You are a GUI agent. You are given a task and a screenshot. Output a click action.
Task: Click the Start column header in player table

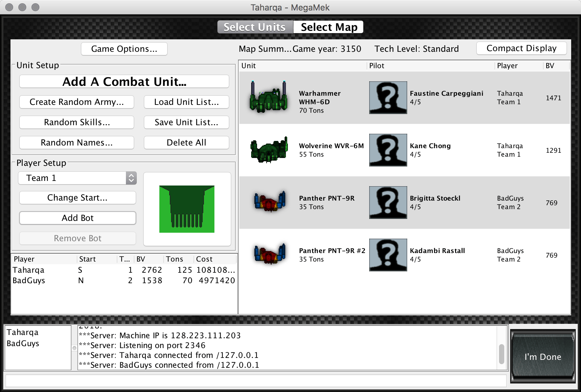coord(97,259)
